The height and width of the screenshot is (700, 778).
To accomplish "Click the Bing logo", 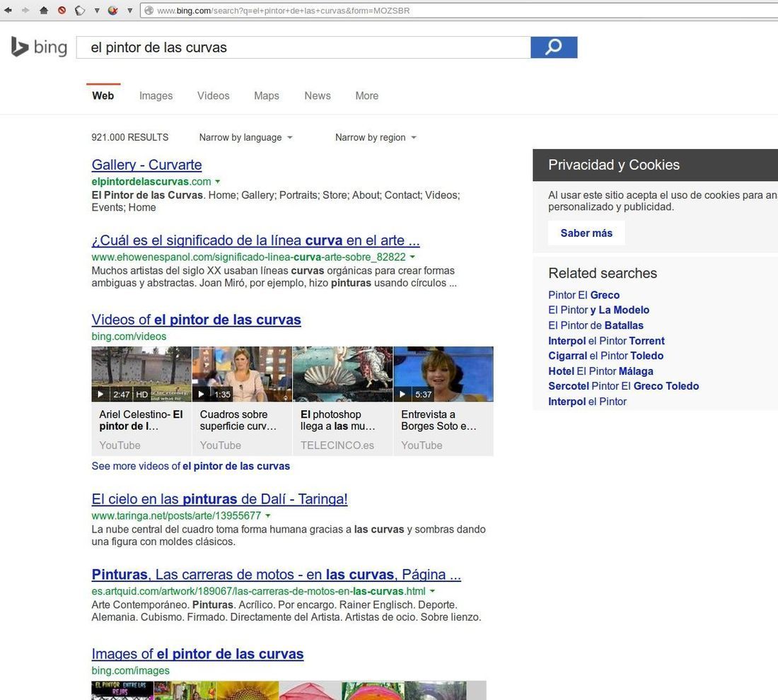I will pyautogui.click(x=39, y=47).
